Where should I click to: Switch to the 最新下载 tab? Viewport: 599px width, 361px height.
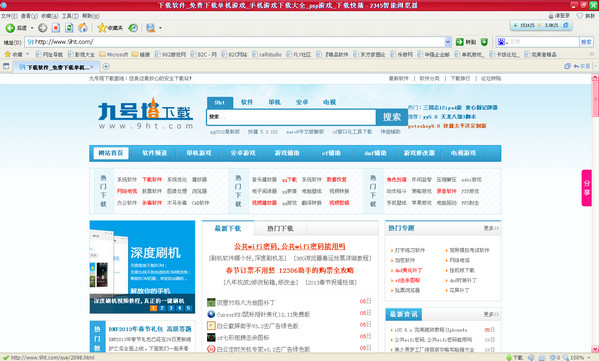pos(228,228)
